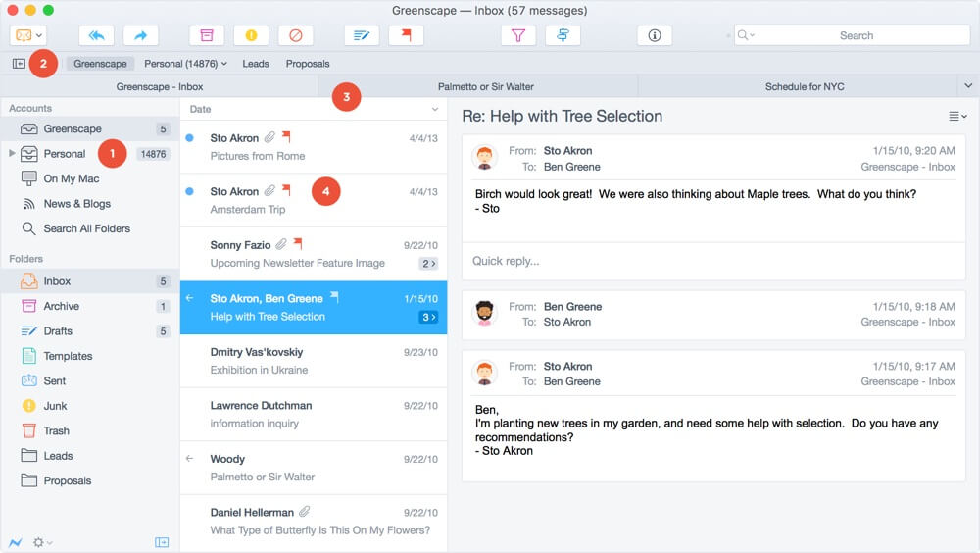Image resolution: width=980 pixels, height=553 pixels.
Task: Open the Date sort dropdown
Action: click(x=435, y=109)
